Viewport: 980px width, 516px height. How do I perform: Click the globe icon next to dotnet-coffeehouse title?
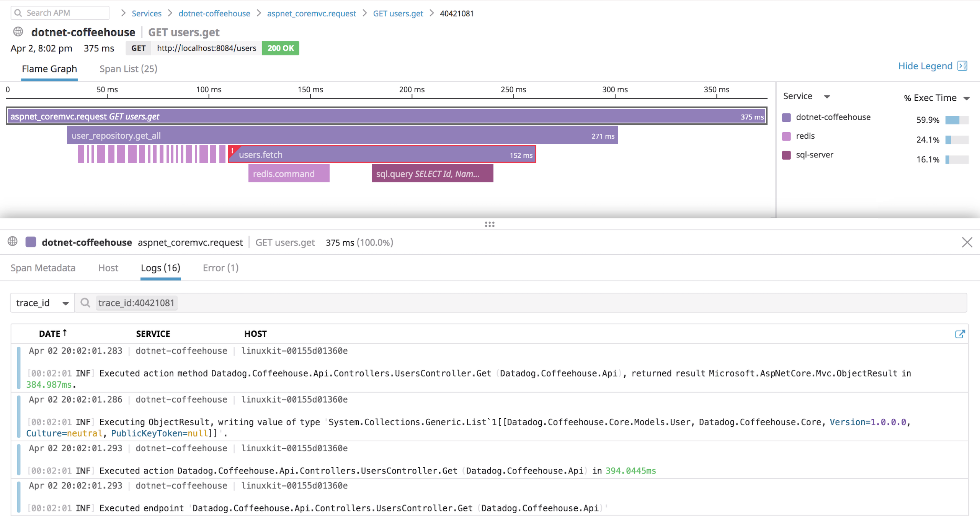[18, 32]
